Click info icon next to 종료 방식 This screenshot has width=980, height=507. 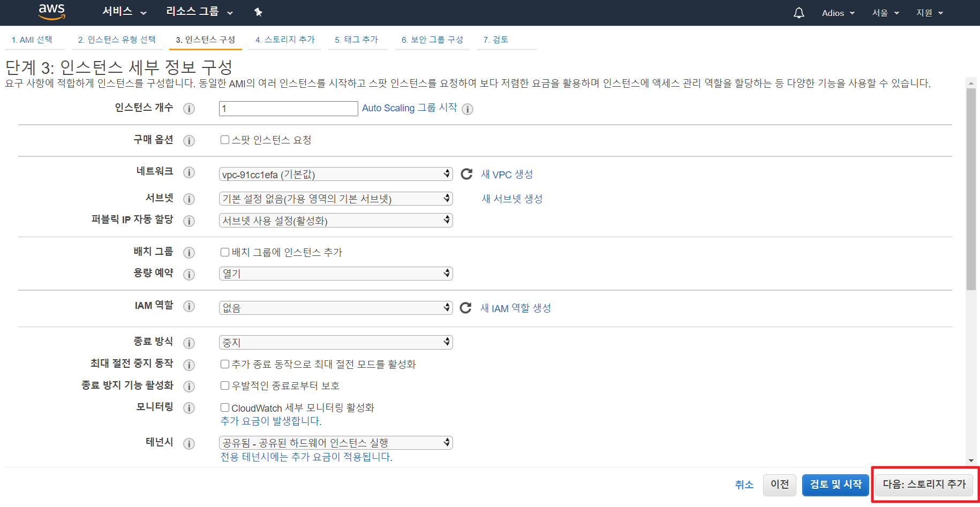point(189,343)
